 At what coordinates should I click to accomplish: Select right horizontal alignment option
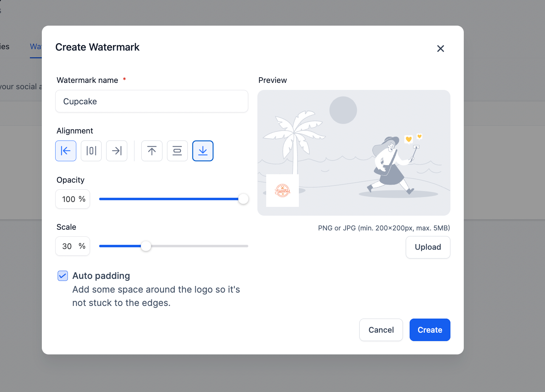(116, 151)
